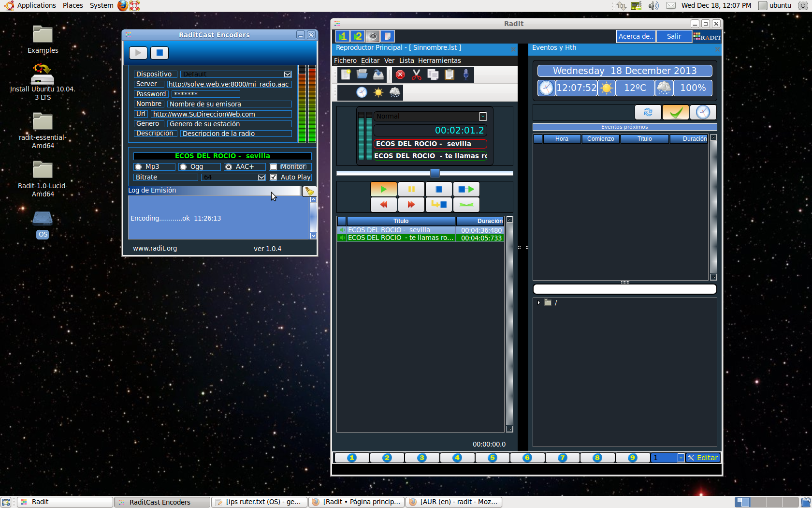This screenshot has width=812, height=508.
Task: Stop playback with the blue square button
Action: point(439,189)
